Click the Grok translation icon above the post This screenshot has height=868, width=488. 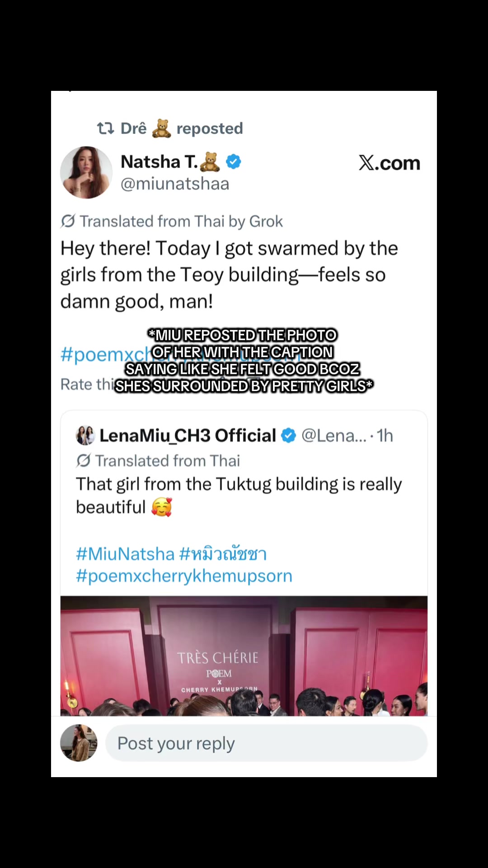[68, 221]
